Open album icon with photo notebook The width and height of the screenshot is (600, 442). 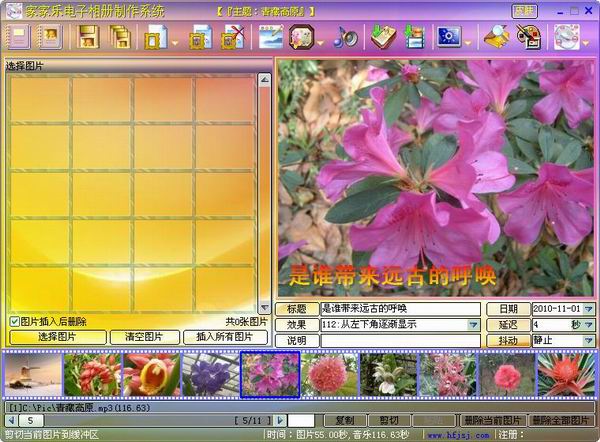pyautogui.click(x=49, y=37)
